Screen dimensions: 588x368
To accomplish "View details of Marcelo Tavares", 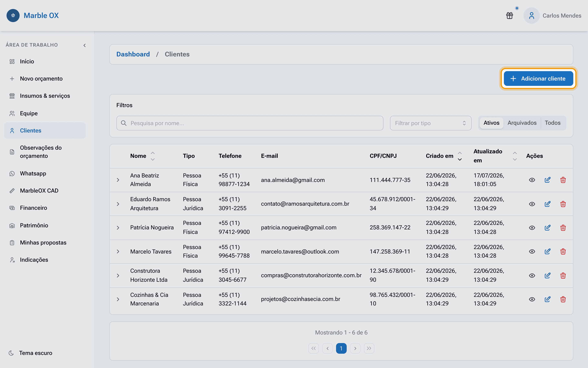I will (x=532, y=251).
